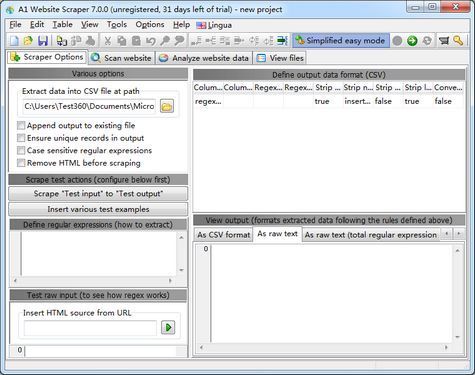This screenshot has height=375, width=475.
Task: Click the shopping cart buy icon
Action: [x=444, y=41]
